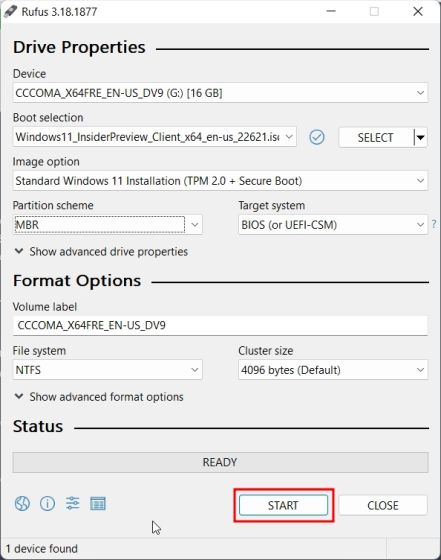The height and width of the screenshot is (560, 441).
Task: Click the START button
Action: point(284,505)
